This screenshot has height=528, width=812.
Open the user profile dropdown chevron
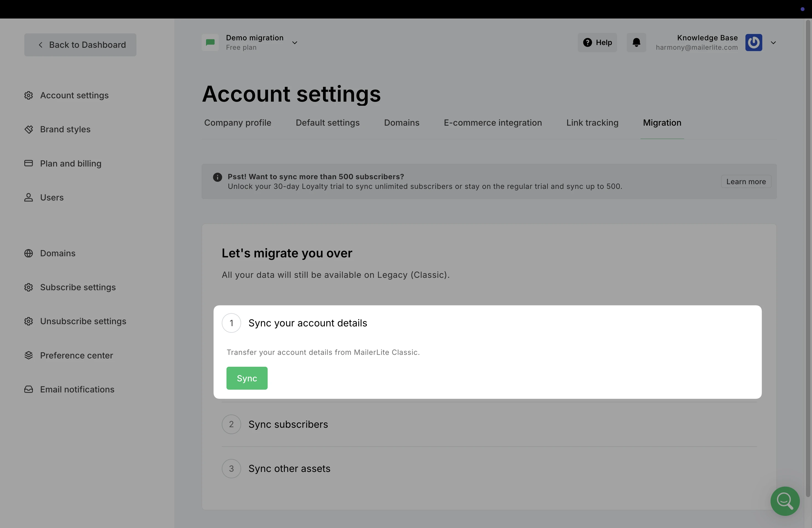click(x=773, y=43)
